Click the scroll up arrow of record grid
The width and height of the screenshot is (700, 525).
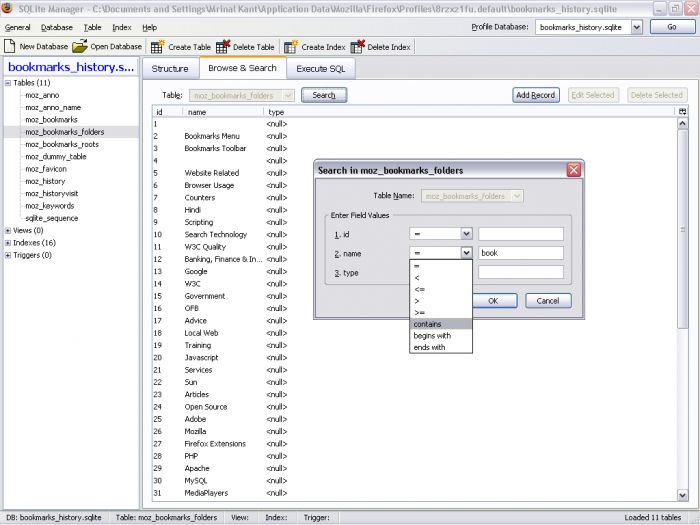(x=683, y=123)
